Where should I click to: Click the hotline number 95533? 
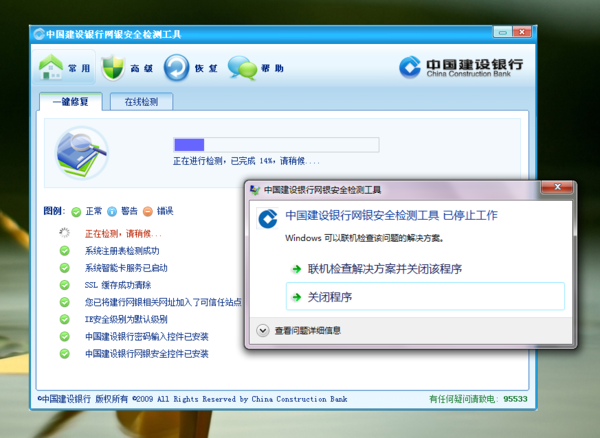tap(515, 399)
